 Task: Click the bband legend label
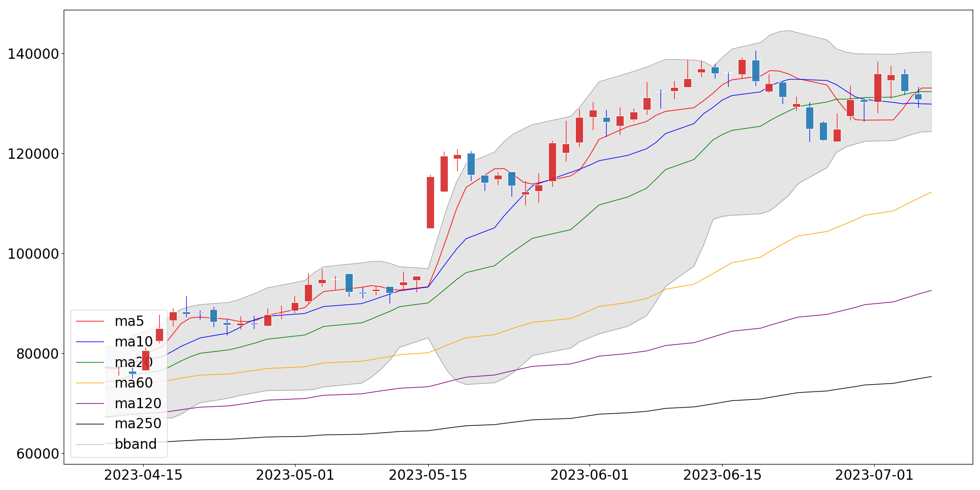pyautogui.click(x=136, y=444)
